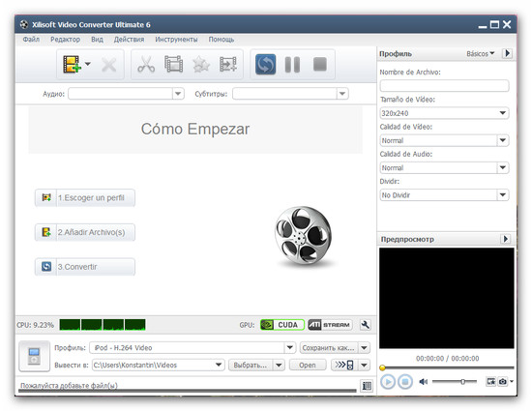
Task: Click the 1.Escoger un perfil button
Action: [x=85, y=197]
